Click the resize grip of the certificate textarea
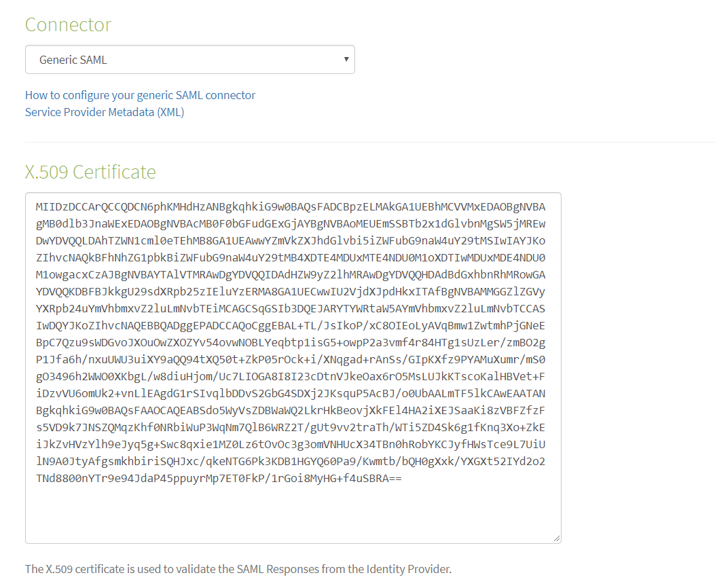 tap(556, 538)
